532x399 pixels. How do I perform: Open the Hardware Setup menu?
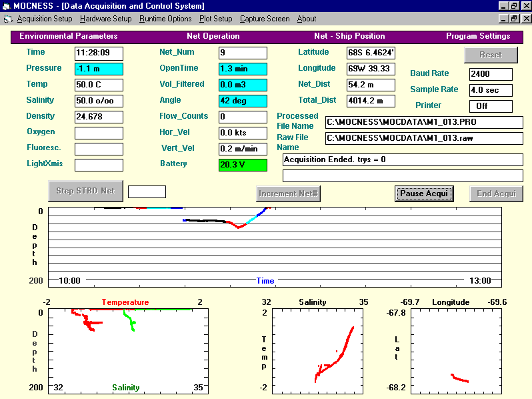[105, 19]
